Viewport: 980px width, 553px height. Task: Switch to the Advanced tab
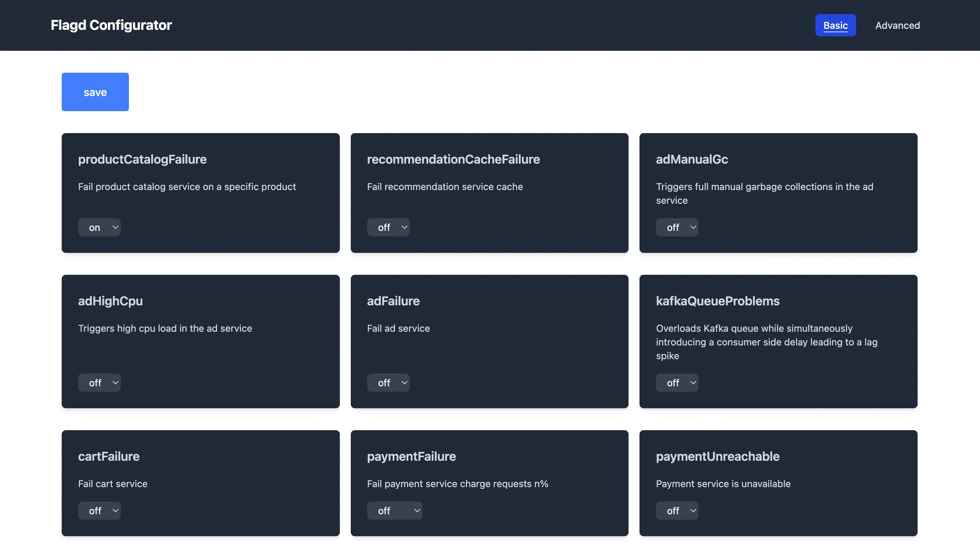(897, 25)
